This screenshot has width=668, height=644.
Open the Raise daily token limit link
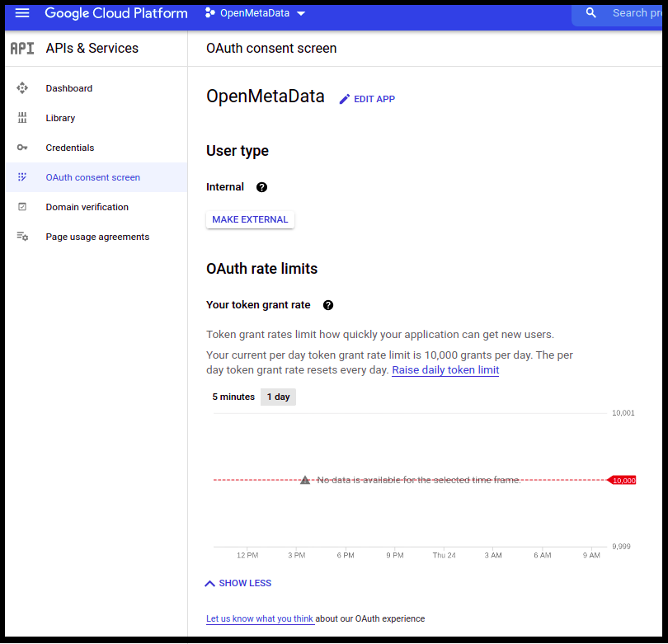click(x=445, y=369)
